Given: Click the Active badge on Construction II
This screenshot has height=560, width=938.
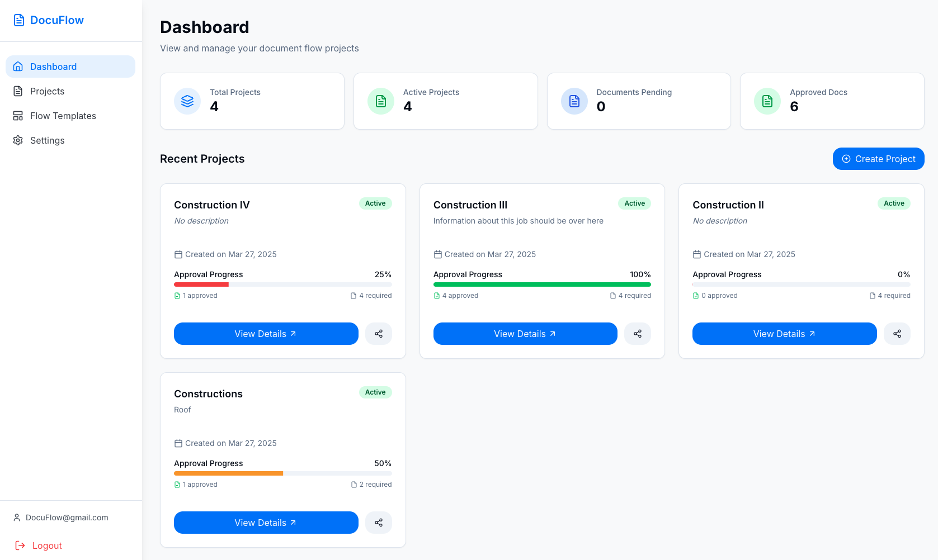Looking at the screenshot, I should tap(894, 203).
